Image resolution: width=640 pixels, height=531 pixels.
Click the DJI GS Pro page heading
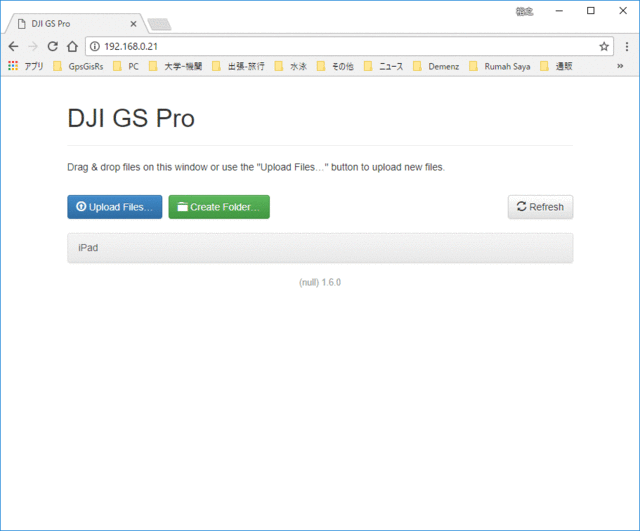131,118
